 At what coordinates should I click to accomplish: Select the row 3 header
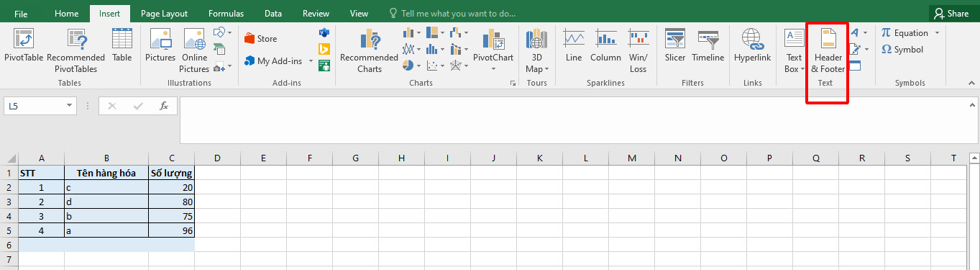point(9,202)
